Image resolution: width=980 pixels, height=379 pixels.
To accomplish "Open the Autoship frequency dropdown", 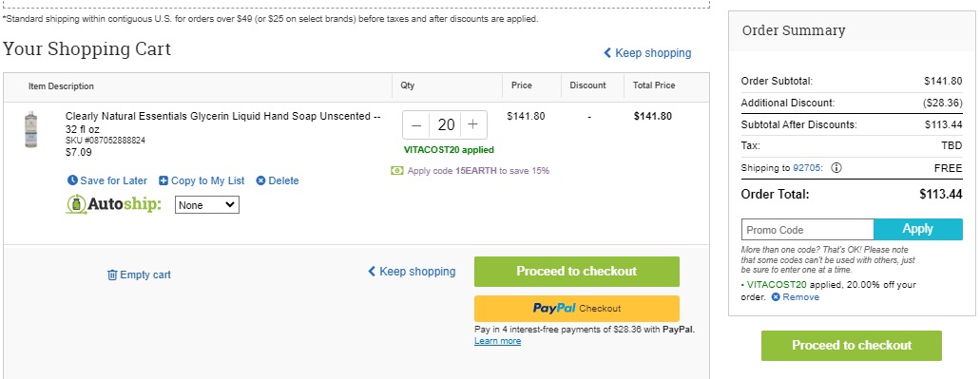I will coord(207,205).
